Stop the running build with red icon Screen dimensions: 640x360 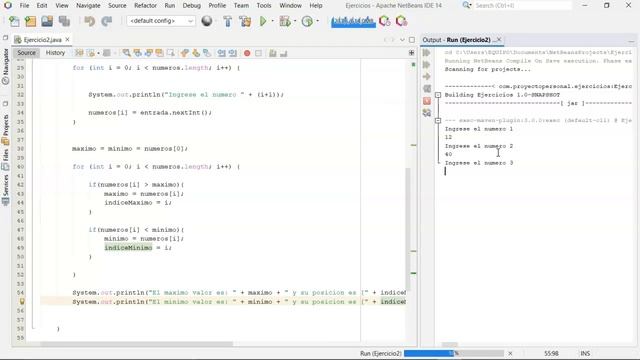[x=427, y=101]
